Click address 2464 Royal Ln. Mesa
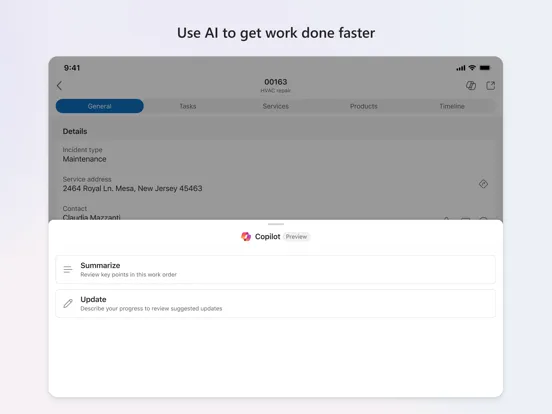Image resolution: width=552 pixels, height=414 pixels. tap(132, 188)
